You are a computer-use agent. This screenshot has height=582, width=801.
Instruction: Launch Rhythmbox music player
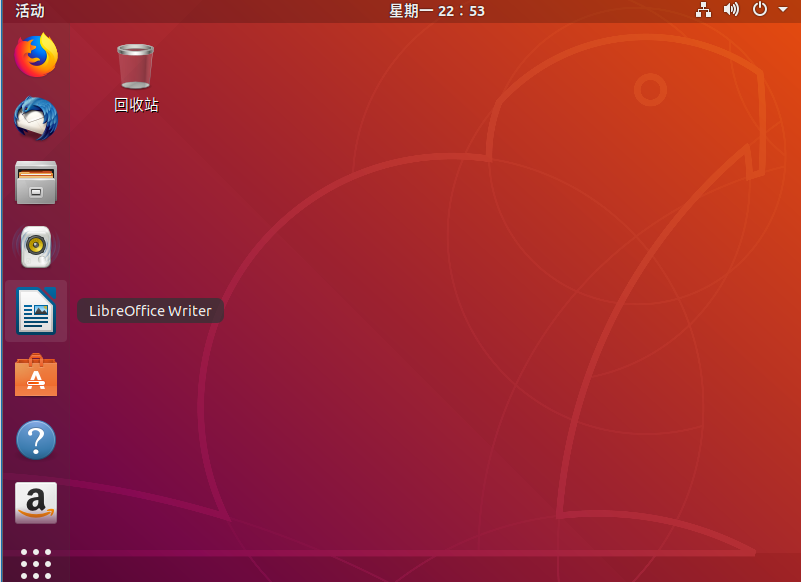pos(36,247)
